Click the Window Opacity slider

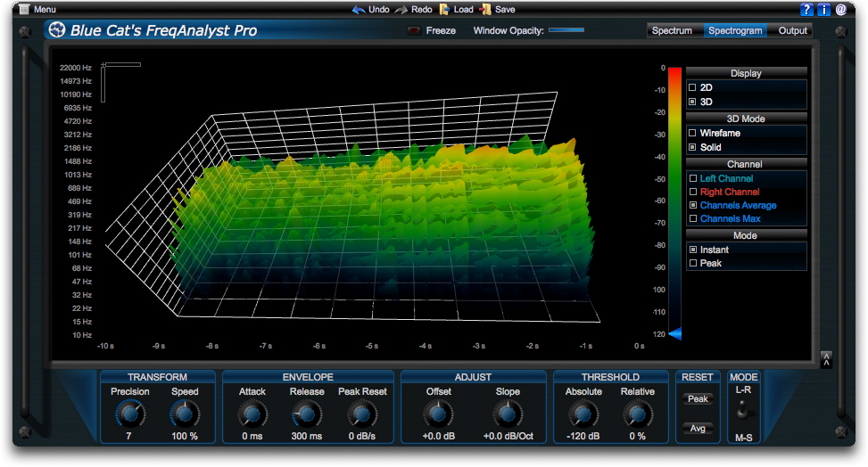point(566,30)
